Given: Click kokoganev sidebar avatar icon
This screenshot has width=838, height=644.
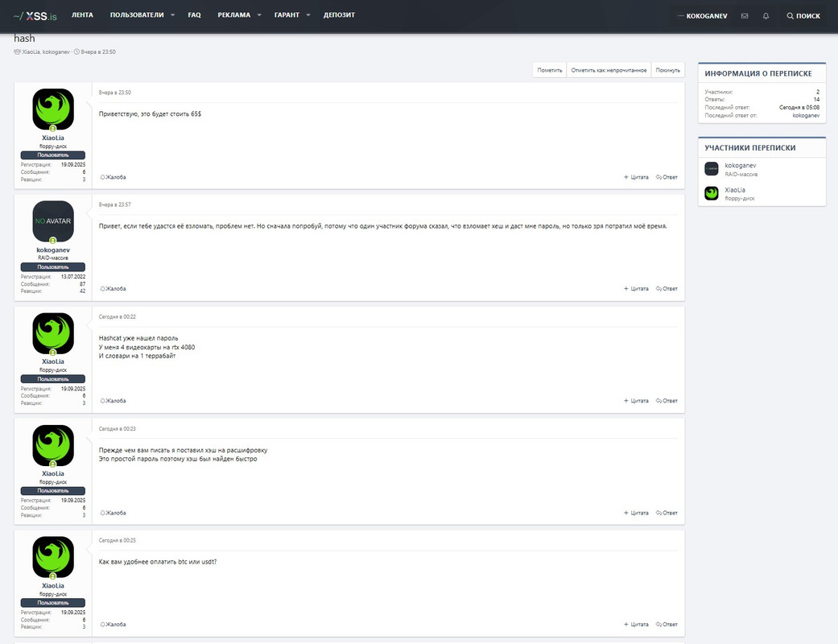Looking at the screenshot, I should tap(712, 169).
